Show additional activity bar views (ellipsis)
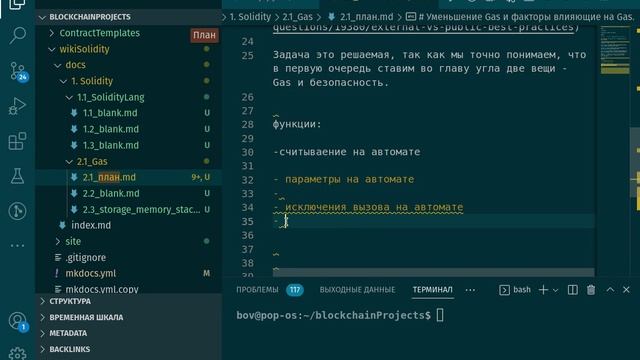This screenshot has width=640, height=360. pyautogui.click(x=17, y=246)
